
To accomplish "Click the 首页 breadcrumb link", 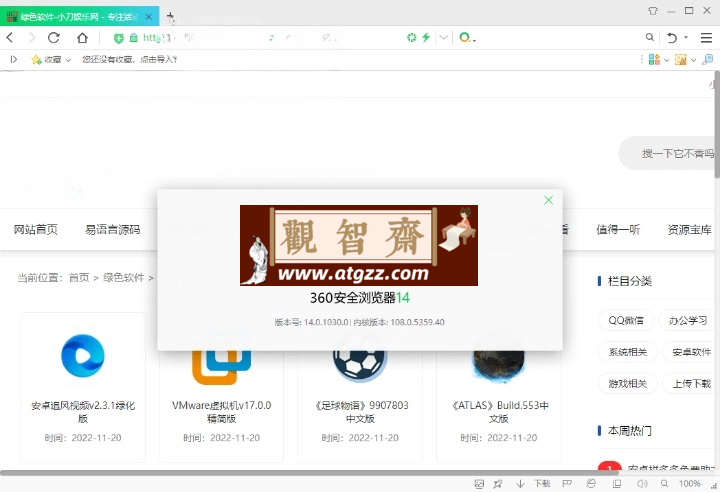I will click(x=79, y=277).
